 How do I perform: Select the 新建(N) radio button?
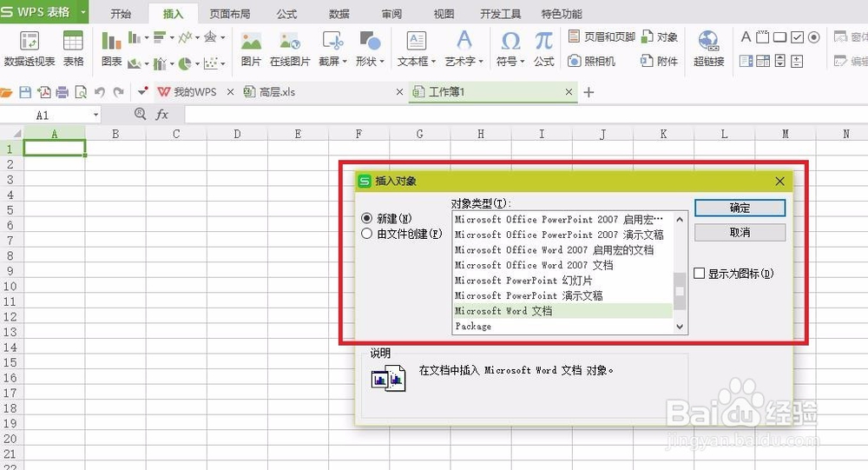tap(366, 218)
